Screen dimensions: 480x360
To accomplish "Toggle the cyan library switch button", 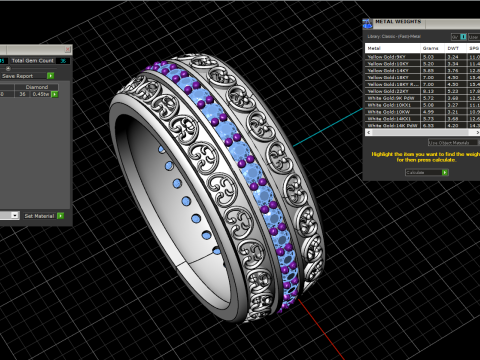I will 463,37.
